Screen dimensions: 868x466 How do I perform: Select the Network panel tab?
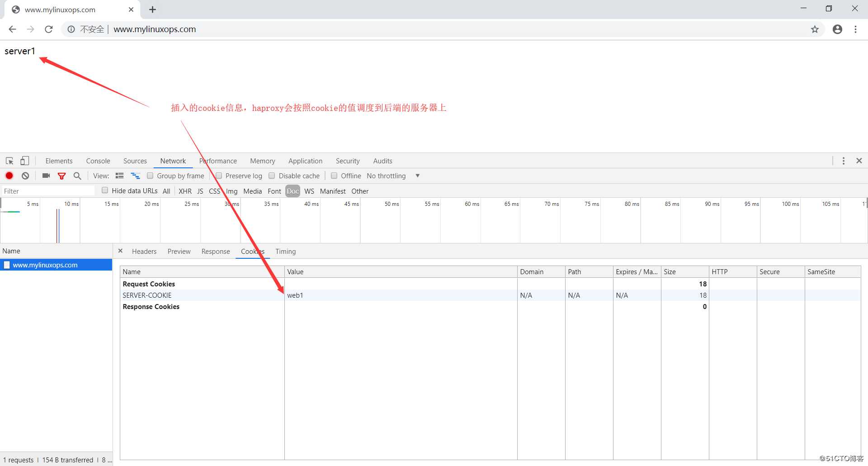[173, 161]
